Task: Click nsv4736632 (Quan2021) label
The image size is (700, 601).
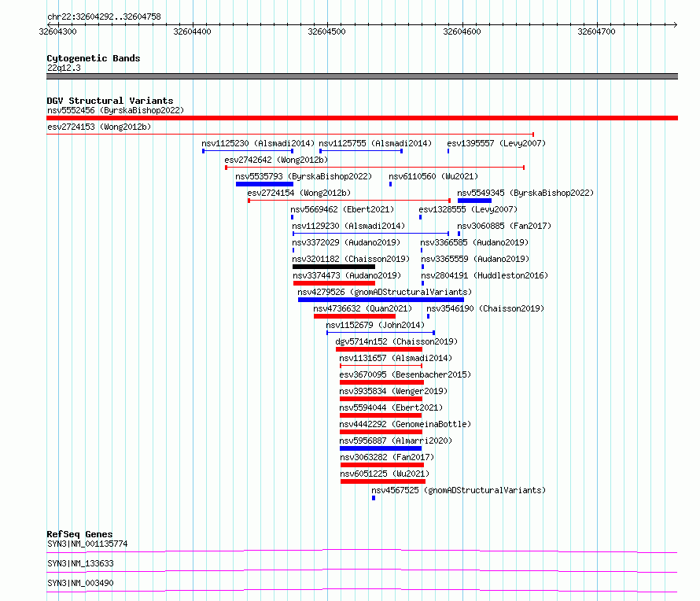Action: coord(363,308)
